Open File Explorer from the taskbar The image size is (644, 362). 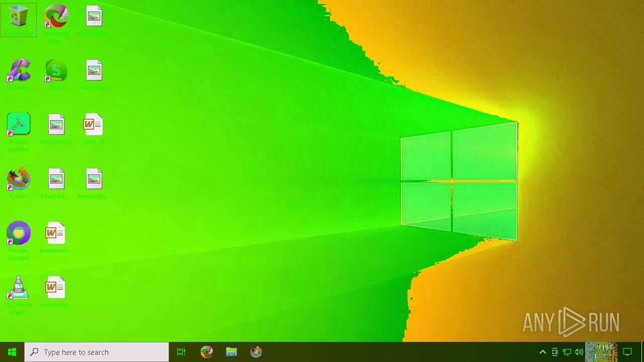[x=231, y=352]
